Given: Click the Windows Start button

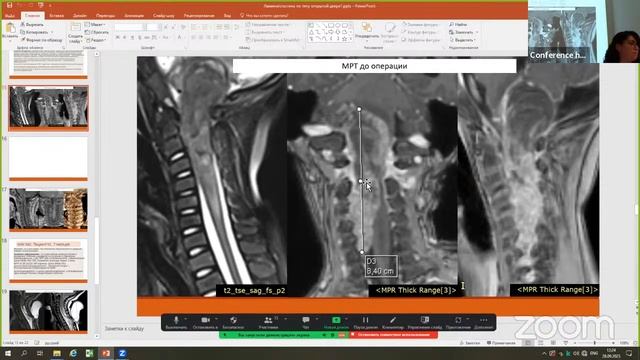Looking at the screenshot, I should tap(8, 353).
